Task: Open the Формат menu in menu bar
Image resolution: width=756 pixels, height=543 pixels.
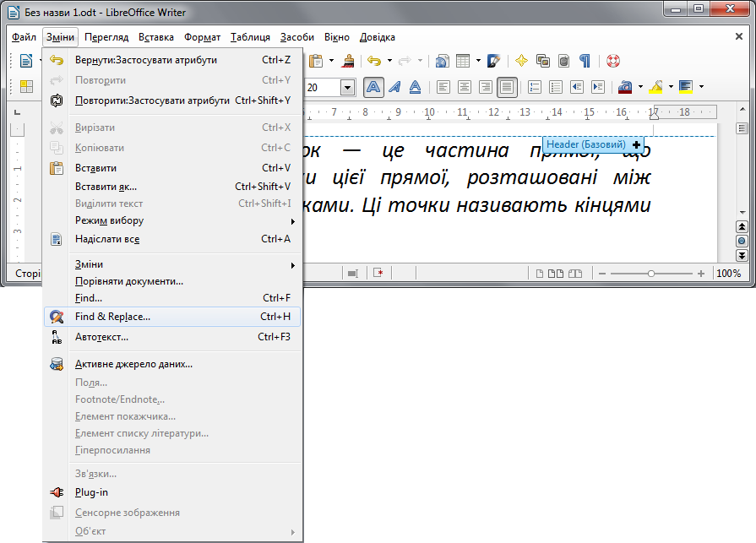Action: [202, 37]
